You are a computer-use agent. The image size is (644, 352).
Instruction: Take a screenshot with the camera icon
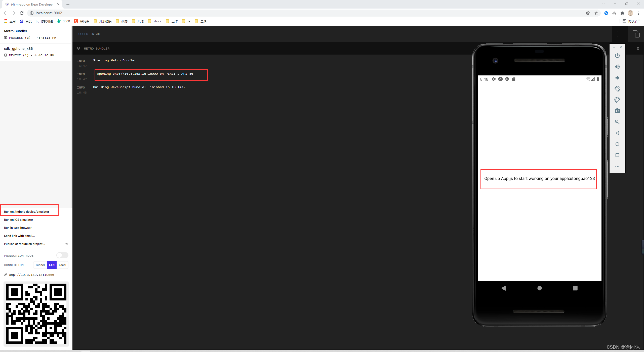617,111
